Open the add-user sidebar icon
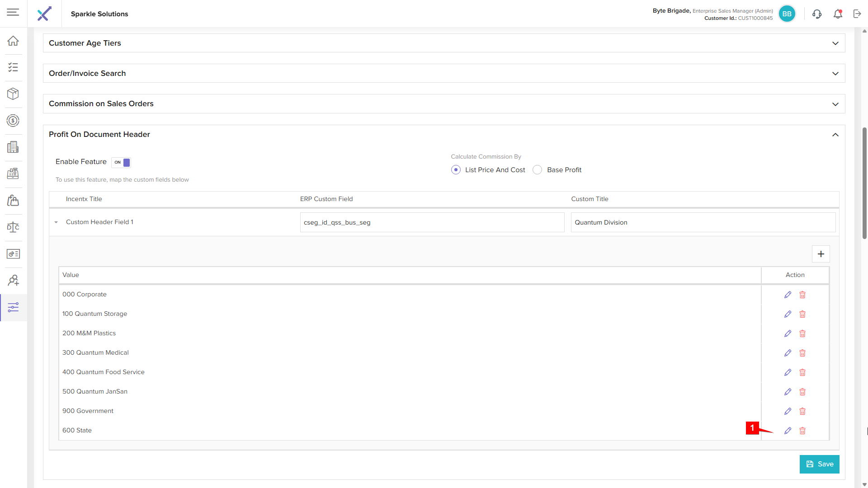Image resolution: width=868 pixels, height=488 pixels. point(13,281)
